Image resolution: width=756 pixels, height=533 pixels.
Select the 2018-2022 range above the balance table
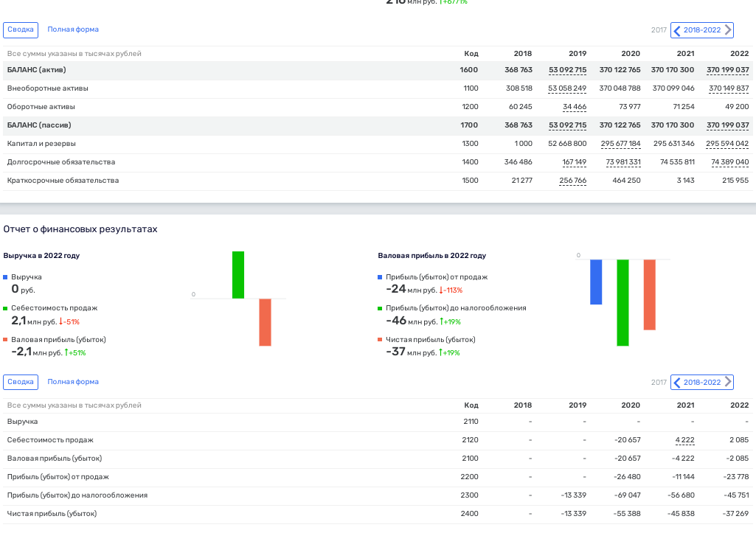[x=702, y=30]
